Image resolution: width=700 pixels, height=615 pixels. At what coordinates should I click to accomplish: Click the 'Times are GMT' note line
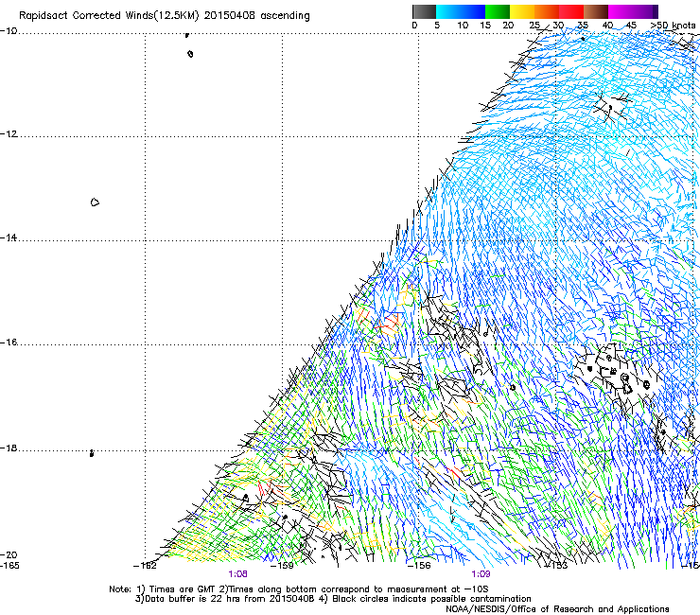(x=299, y=589)
